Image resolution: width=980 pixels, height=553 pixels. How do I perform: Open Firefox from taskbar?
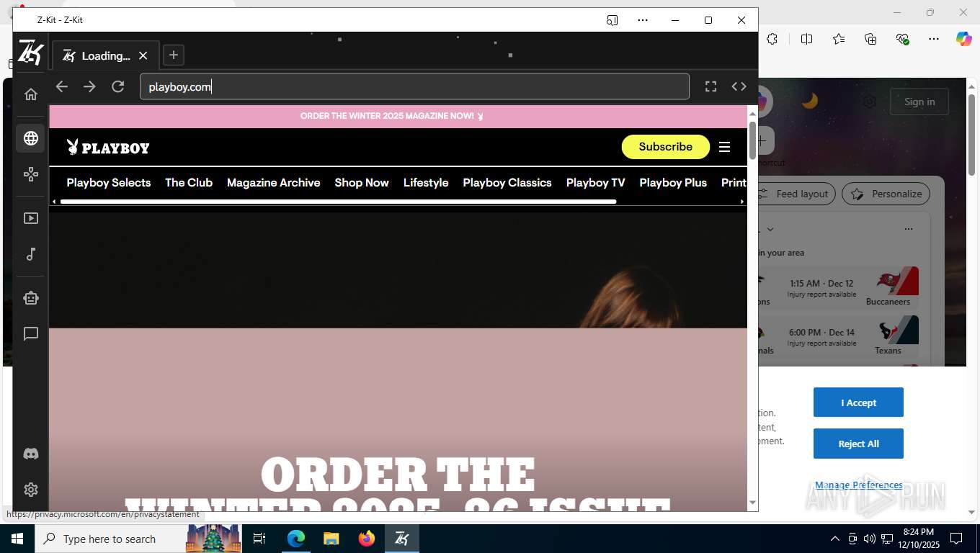[367, 539]
